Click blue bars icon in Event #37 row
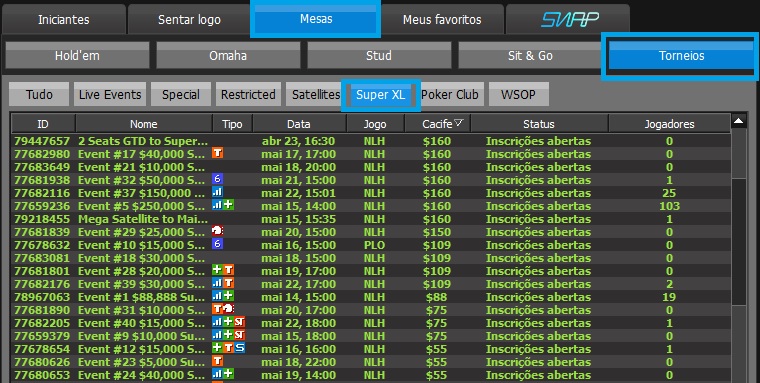 [x=218, y=192]
